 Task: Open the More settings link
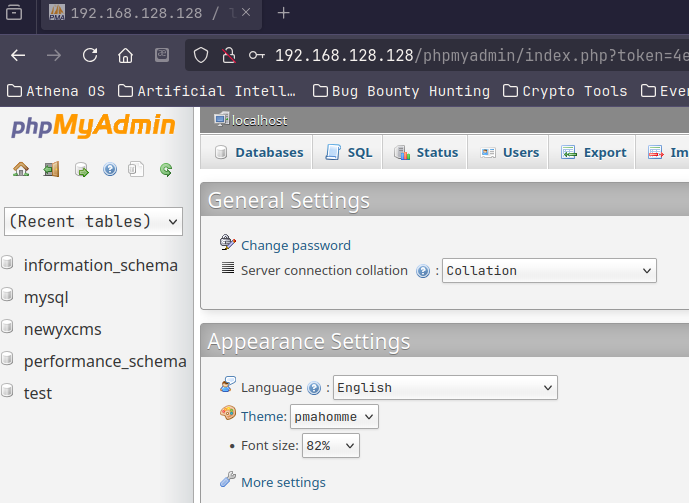click(x=283, y=482)
